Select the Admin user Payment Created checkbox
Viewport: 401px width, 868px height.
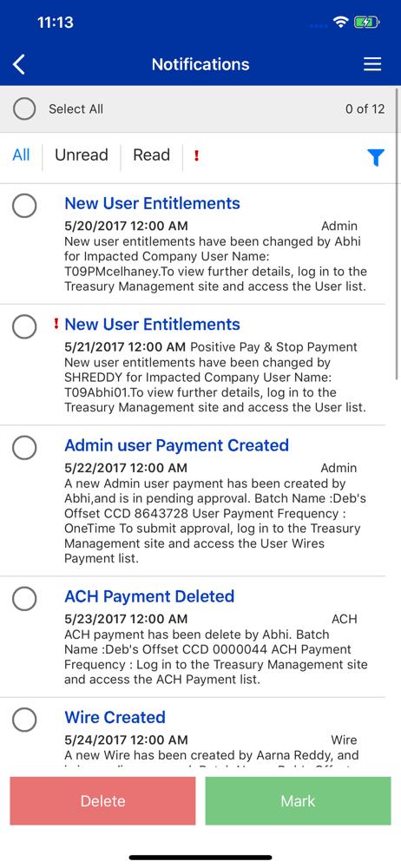pyautogui.click(x=24, y=447)
